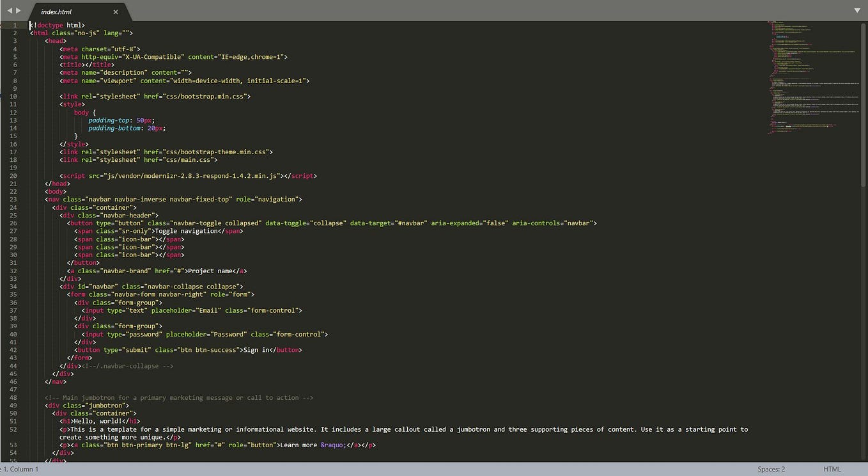Select line 23 via its line number

(x=13, y=199)
